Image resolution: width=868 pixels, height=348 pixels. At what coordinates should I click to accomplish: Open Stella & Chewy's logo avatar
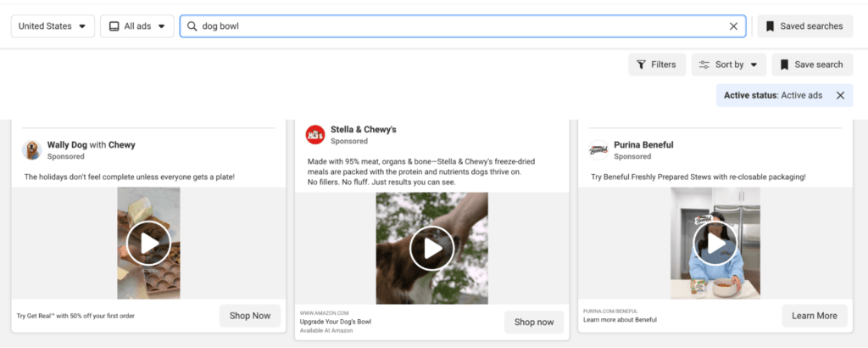(x=315, y=135)
